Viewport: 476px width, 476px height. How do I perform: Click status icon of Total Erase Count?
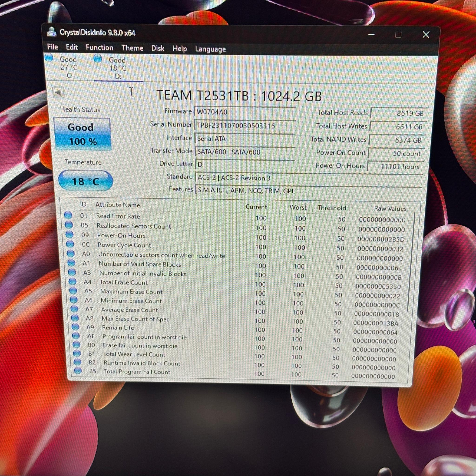point(73,281)
